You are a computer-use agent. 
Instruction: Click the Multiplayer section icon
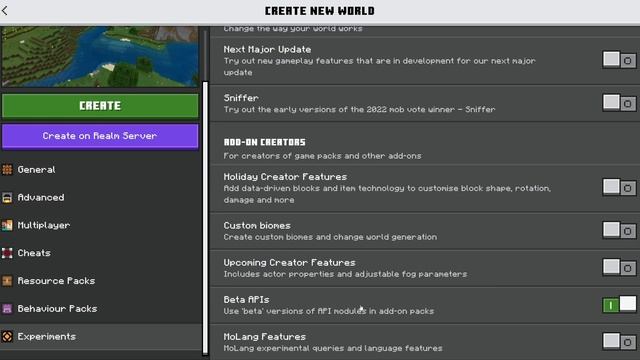pyautogui.click(x=7, y=225)
